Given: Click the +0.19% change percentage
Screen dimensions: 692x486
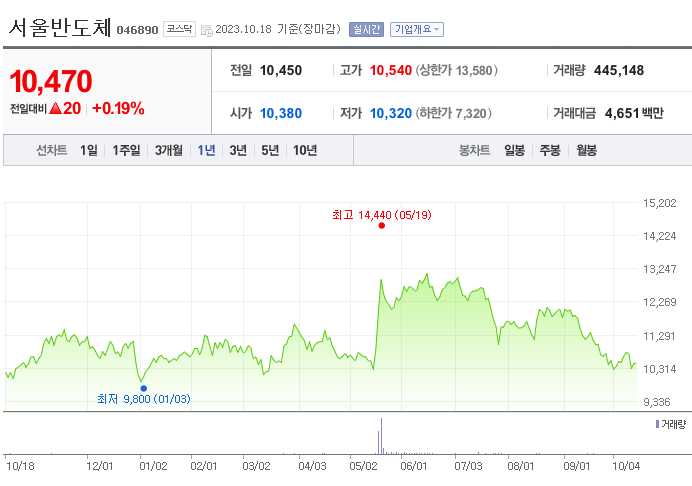Looking at the screenshot, I should (x=118, y=108).
